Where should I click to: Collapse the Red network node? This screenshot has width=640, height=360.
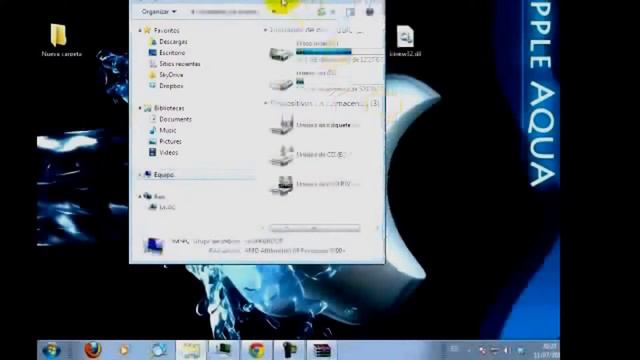pos(140,196)
